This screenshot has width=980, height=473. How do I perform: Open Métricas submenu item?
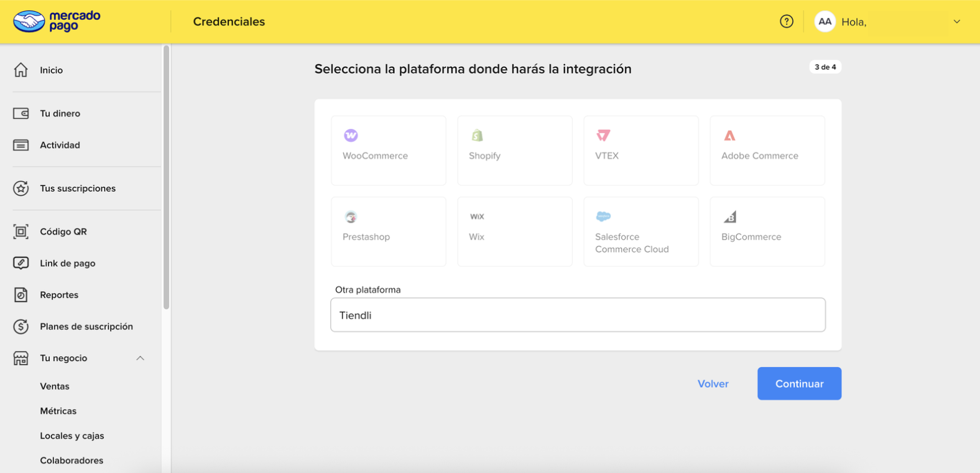click(x=58, y=411)
